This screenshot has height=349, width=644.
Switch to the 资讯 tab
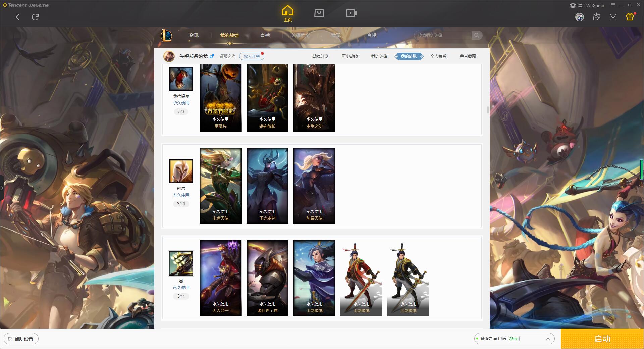194,35
